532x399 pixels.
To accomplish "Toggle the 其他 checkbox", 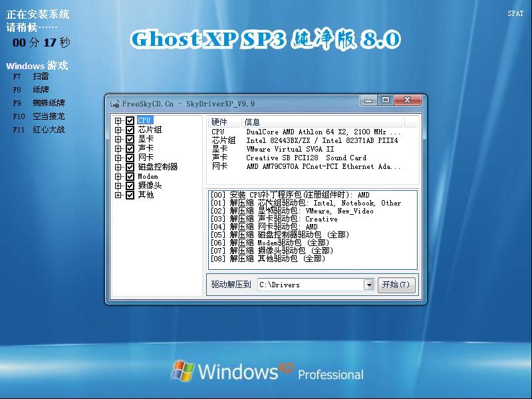I will tap(130, 195).
